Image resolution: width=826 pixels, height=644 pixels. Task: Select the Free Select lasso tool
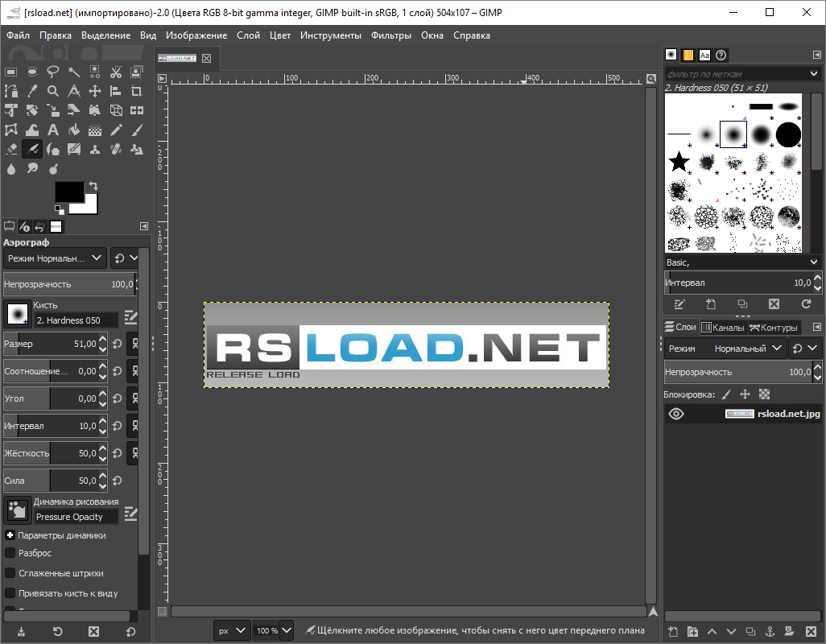click(x=53, y=72)
